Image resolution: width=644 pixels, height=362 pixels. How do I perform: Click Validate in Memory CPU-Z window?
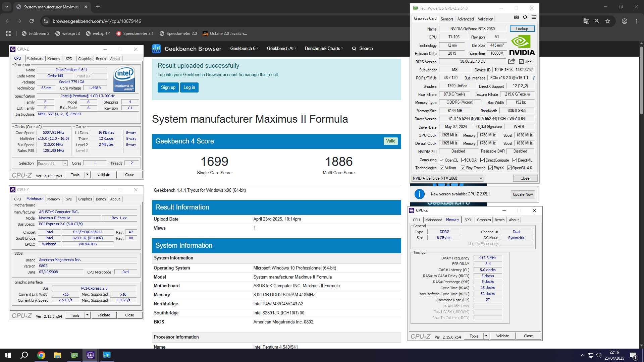click(x=502, y=336)
